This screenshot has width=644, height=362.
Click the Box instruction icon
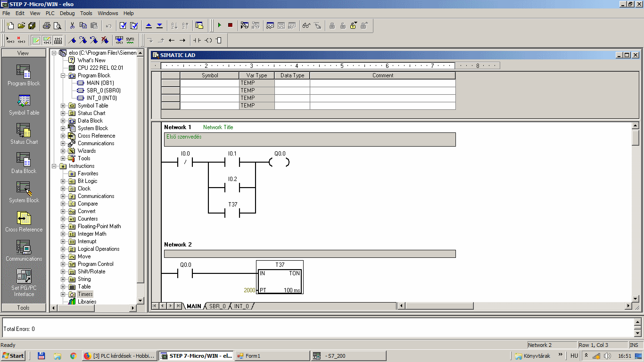pyautogui.click(x=219, y=40)
